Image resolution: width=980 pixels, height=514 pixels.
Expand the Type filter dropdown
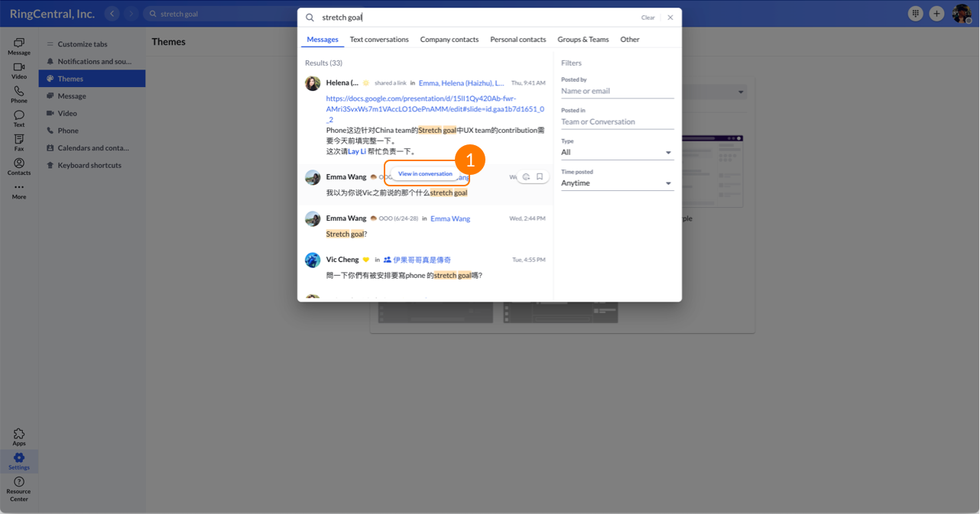pyautogui.click(x=617, y=153)
